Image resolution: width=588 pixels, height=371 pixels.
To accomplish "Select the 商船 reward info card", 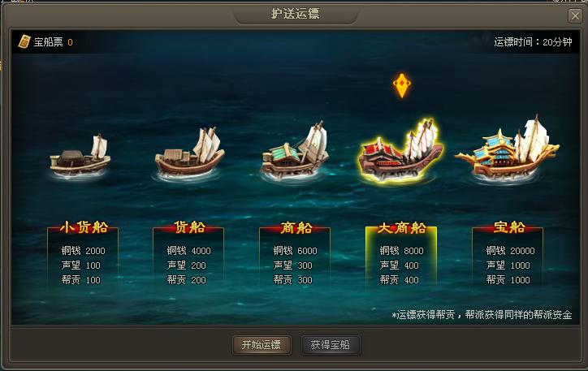I will [295, 254].
